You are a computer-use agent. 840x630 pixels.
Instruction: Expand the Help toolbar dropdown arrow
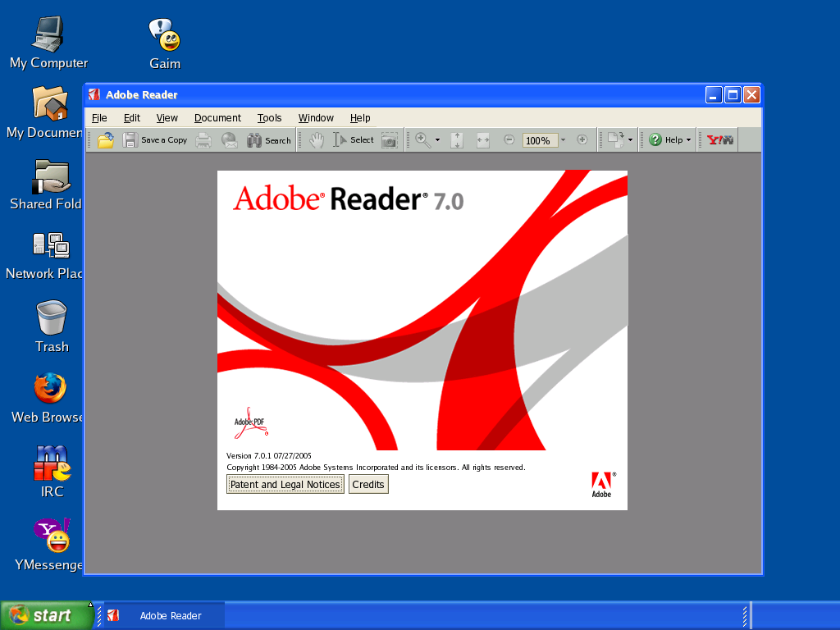pos(689,140)
